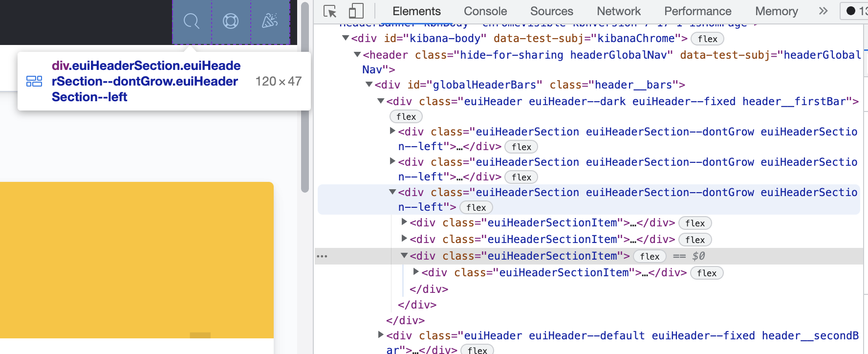Click the "kibanaChrome" attribute value

(x=636, y=39)
